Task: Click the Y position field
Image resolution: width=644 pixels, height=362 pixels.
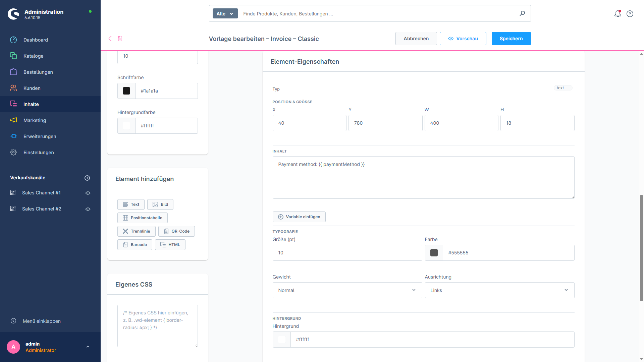Action: [385, 123]
